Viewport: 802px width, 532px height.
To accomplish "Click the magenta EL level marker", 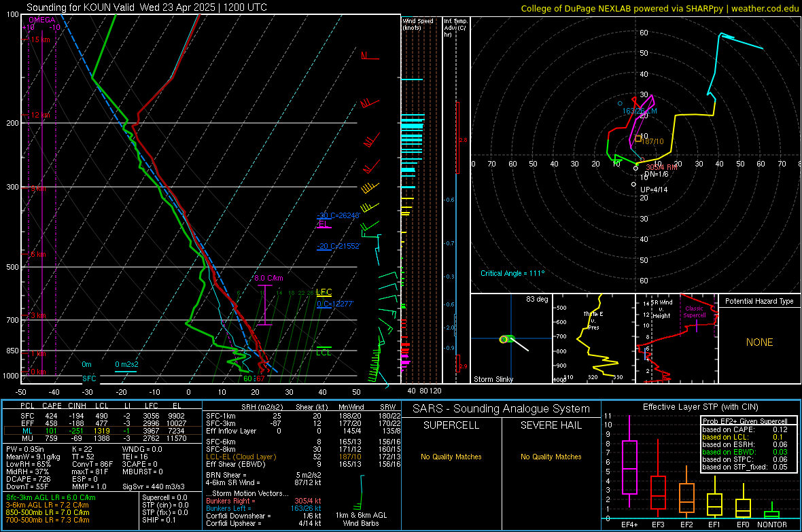I will point(323,224).
